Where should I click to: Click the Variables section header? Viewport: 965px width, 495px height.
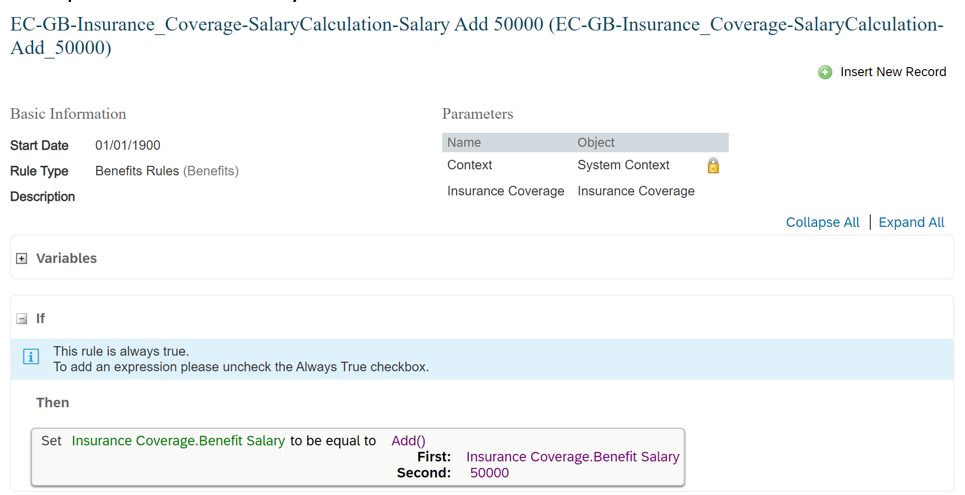66,259
